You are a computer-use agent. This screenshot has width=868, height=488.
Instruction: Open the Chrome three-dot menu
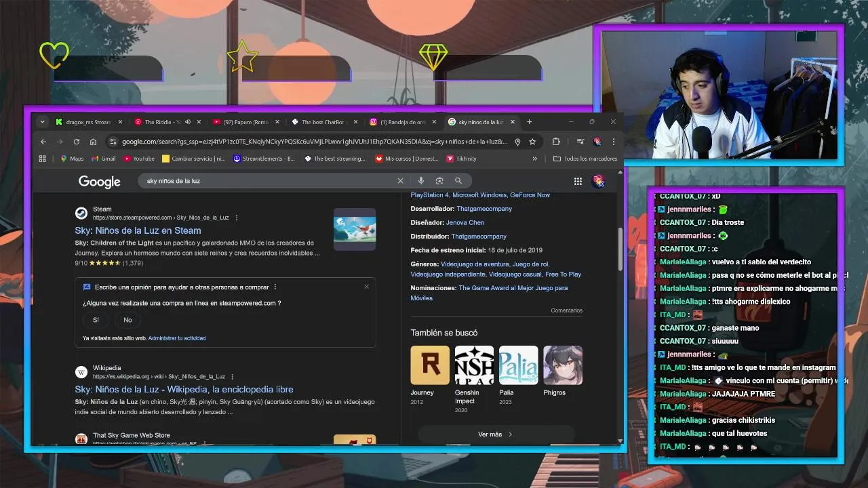tap(613, 142)
